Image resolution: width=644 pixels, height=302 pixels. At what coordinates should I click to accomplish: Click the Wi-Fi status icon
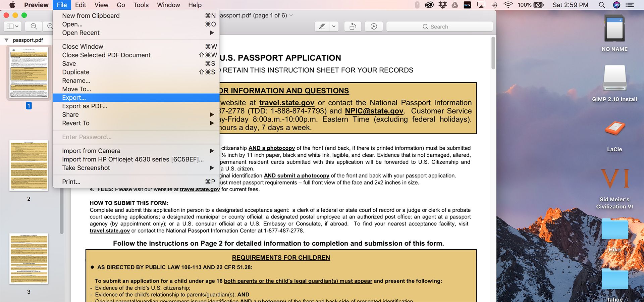(508, 5)
